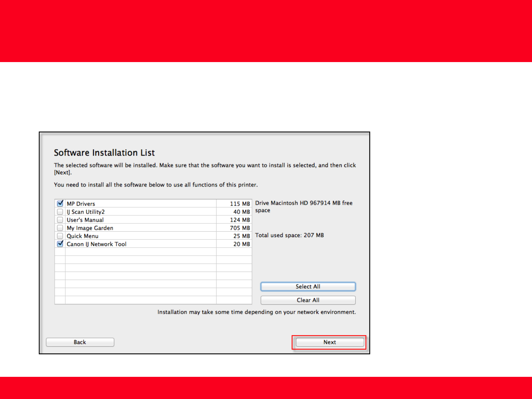Click the MP Drivers row label

(x=81, y=204)
